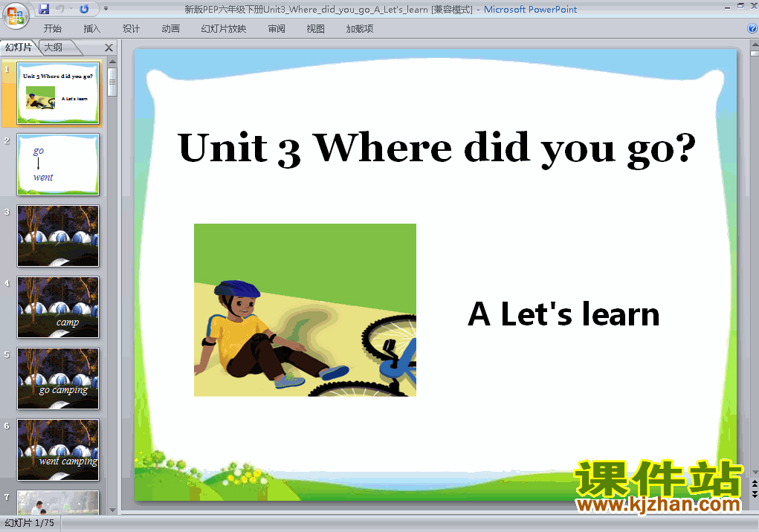Click the 'A Let's learn' text box
759x532 pixels.
tap(563, 314)
